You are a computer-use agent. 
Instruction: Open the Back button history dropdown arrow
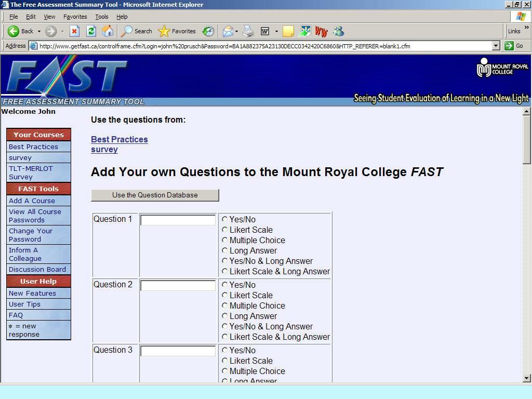click(39, 31)
